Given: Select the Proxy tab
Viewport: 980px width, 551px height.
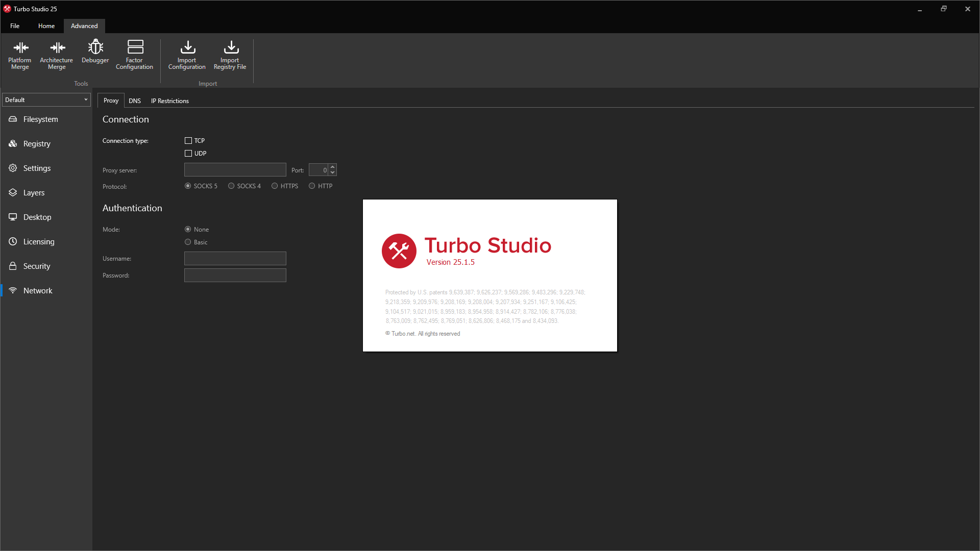Looking at the screenshot, I should pyautogui.click(x=111, y=101).
